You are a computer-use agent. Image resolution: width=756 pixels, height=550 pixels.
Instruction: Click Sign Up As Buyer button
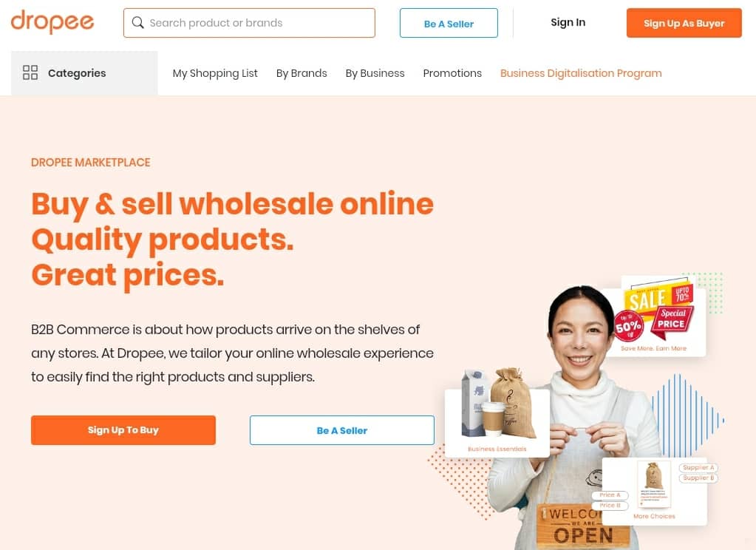click(684, 23)
